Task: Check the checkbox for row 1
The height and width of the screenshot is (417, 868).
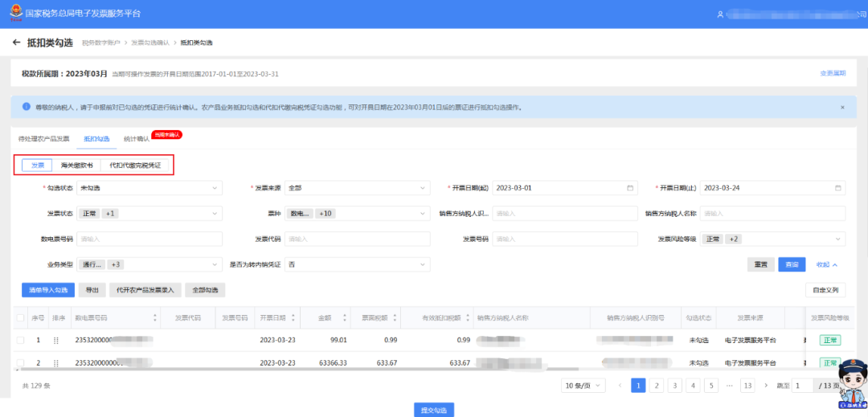Action: (20, 340)
